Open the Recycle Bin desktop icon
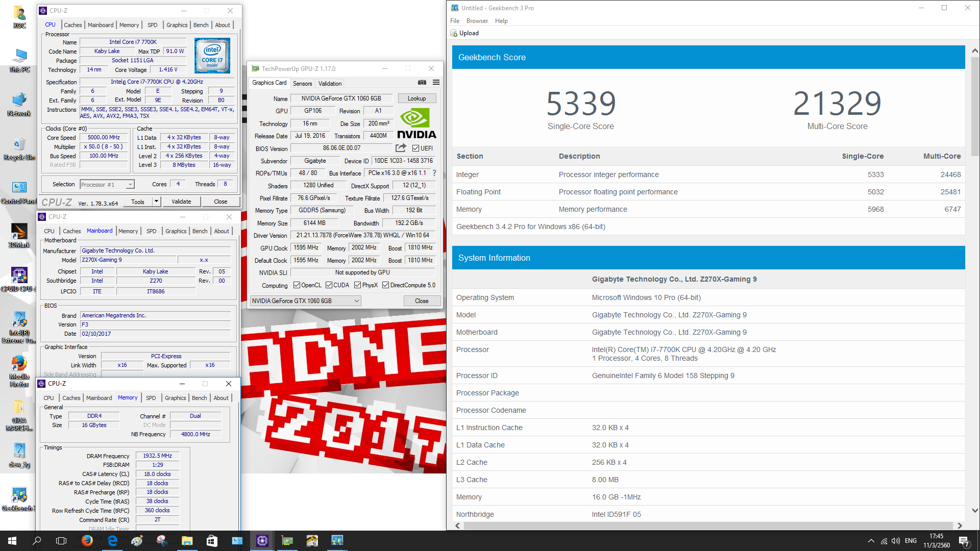The width and height of the screenshot is (980, 551). (19, 148)
